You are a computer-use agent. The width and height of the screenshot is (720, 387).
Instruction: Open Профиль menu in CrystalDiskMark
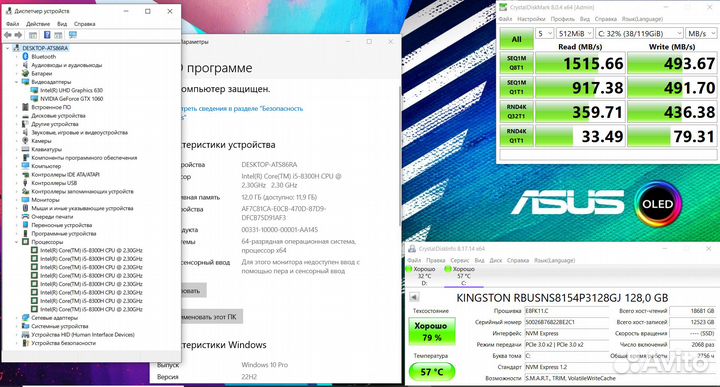[x=562, y=19]
